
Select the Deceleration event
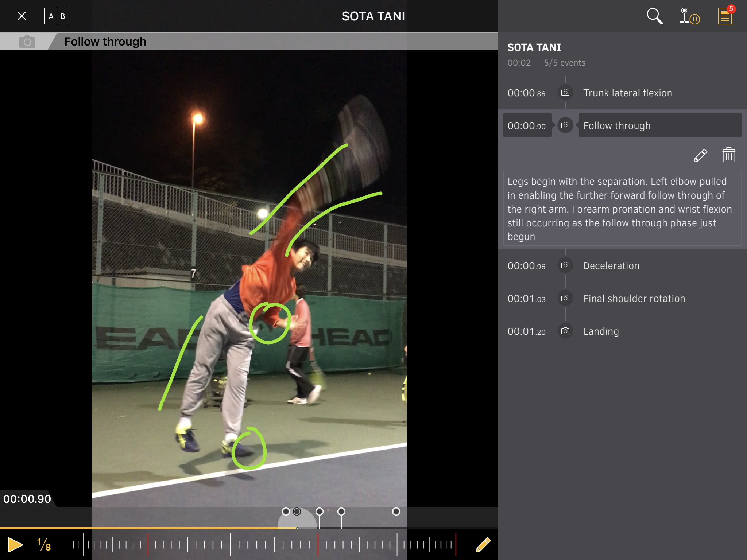pos(611,266)
